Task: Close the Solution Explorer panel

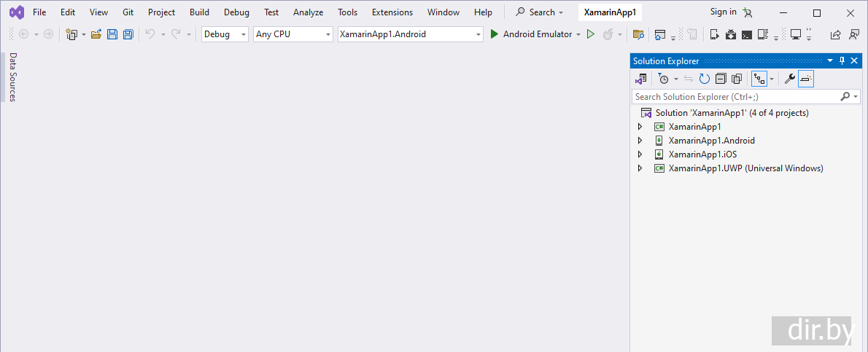Action: [x=854, y=61]
